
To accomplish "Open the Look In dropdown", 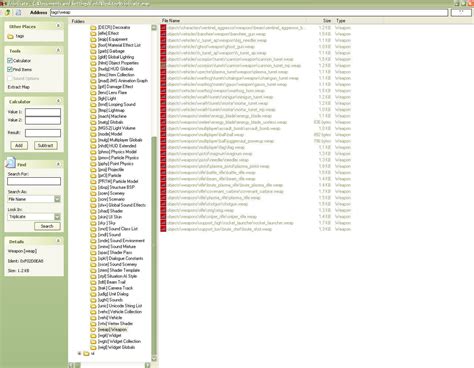I will coord(57,217).
